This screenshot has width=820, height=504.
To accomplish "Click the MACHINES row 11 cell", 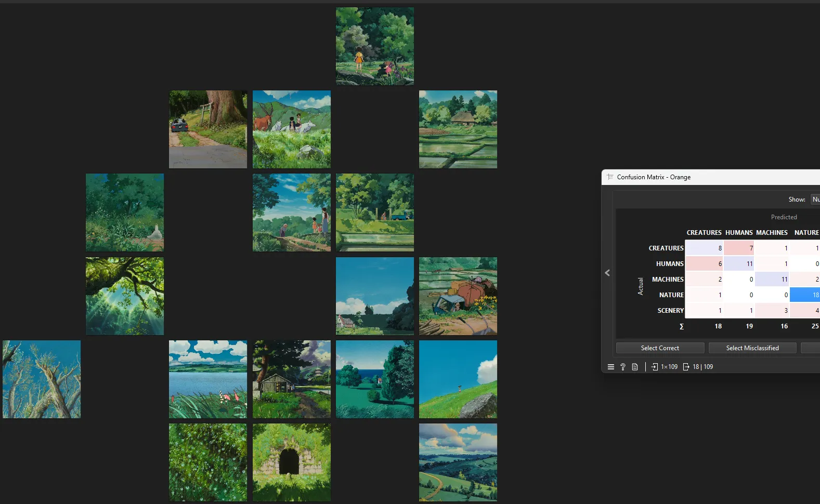I will coord(772,280).
